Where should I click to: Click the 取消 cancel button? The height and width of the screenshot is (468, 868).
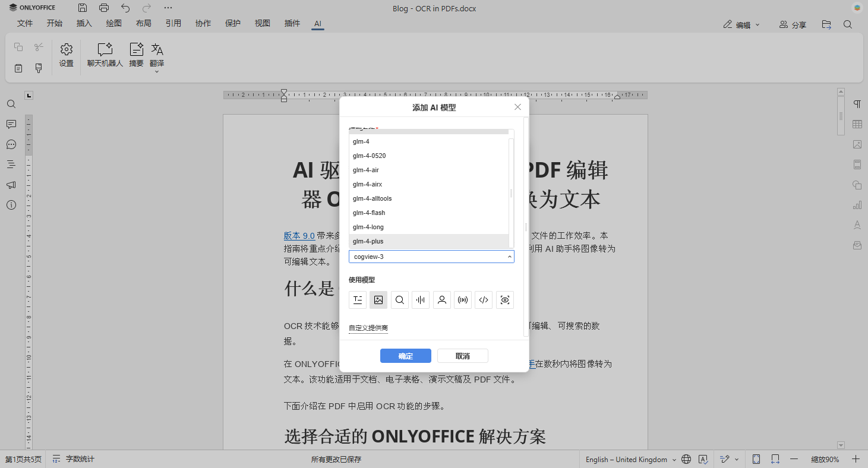point(463,356)
